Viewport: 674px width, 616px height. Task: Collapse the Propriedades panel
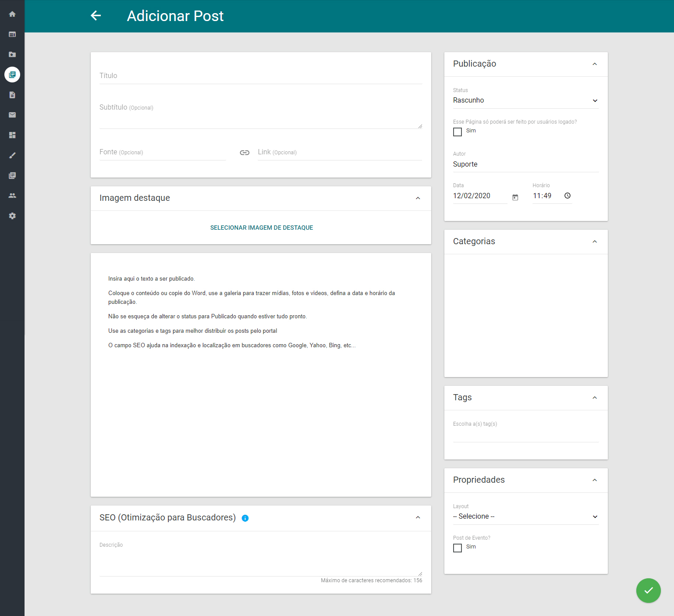[x=595, y=480]
